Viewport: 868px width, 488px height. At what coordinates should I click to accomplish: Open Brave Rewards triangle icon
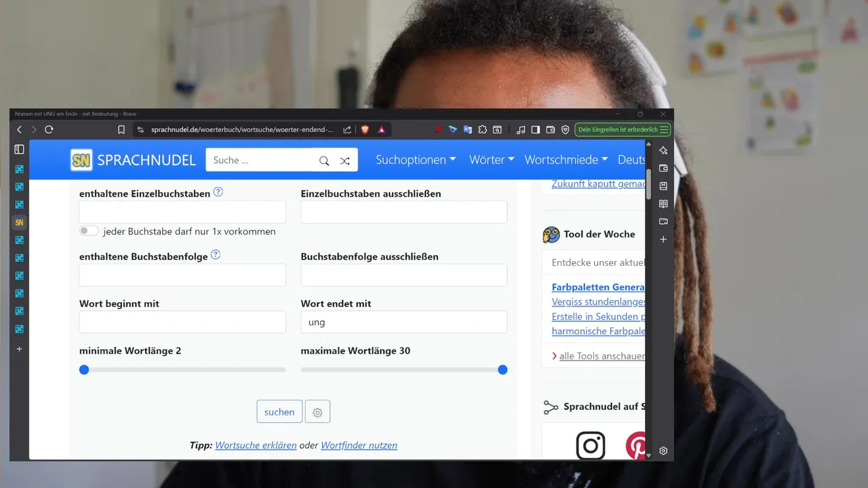[x=382, y=129]
